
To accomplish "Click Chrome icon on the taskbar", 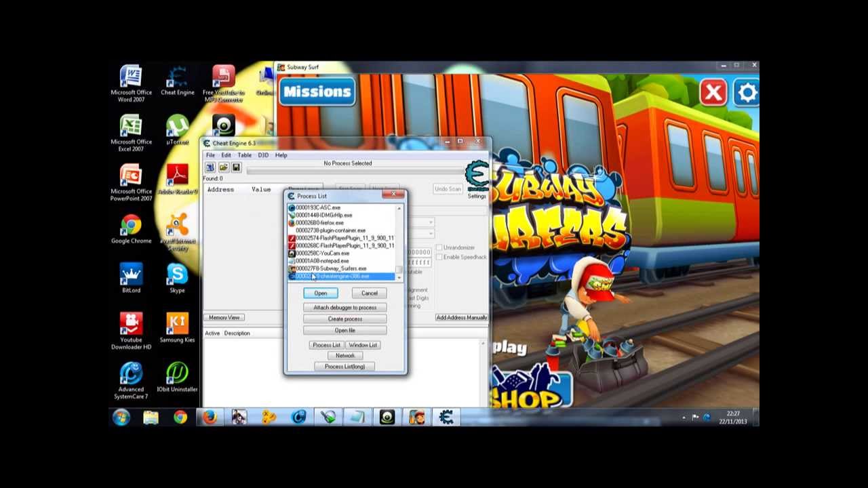I will tap(180, 418).
